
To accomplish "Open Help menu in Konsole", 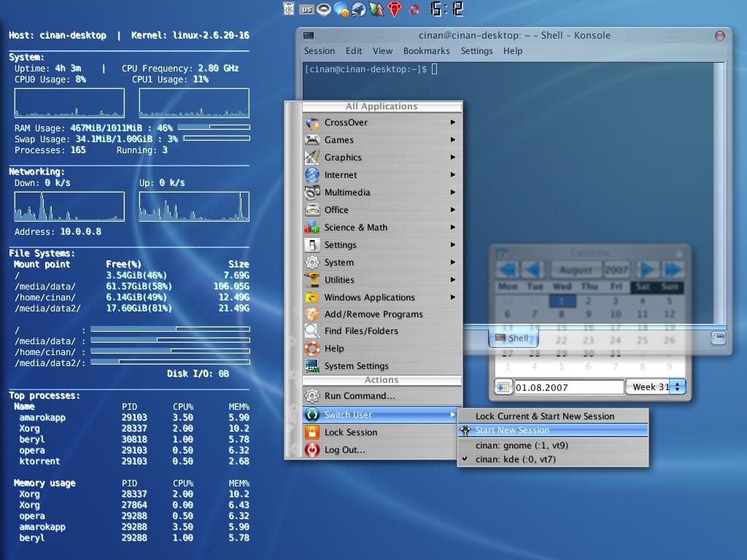I will 513,51.
